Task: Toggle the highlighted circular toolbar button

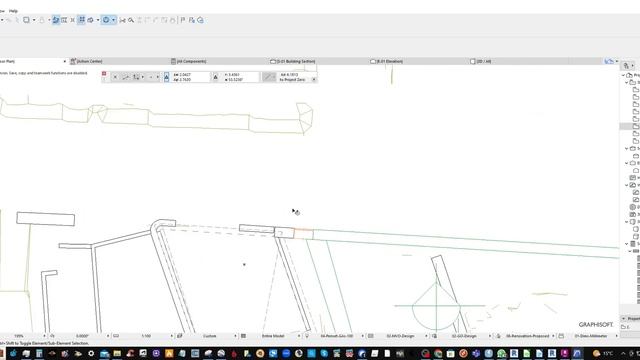Action: pos(106,20)
